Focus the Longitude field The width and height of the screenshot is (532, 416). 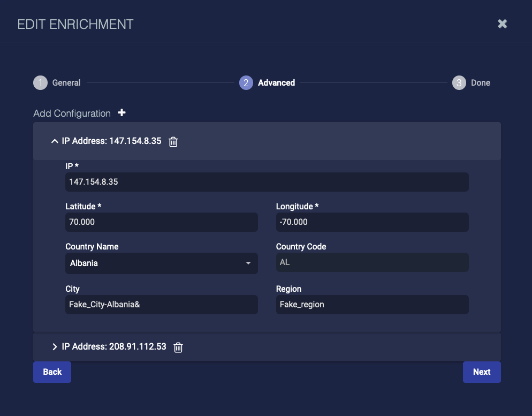click(x=372, y=222)
